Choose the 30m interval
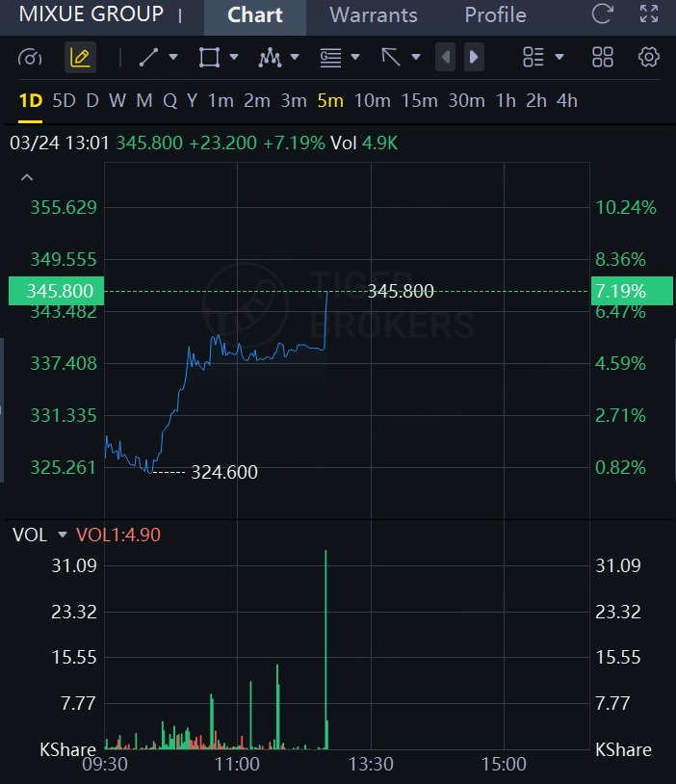Viewport: 676px width, 784px height. point(466,101)
